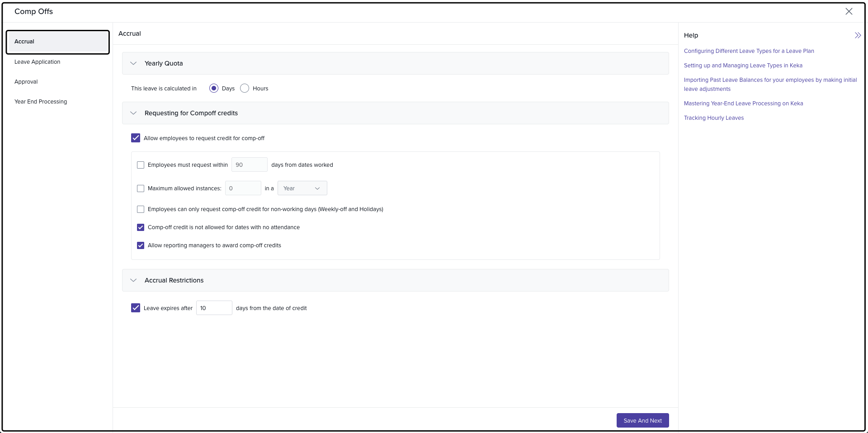
Task: Uncheck Allow reporting managers to award credits
Action: click(141, 245)
